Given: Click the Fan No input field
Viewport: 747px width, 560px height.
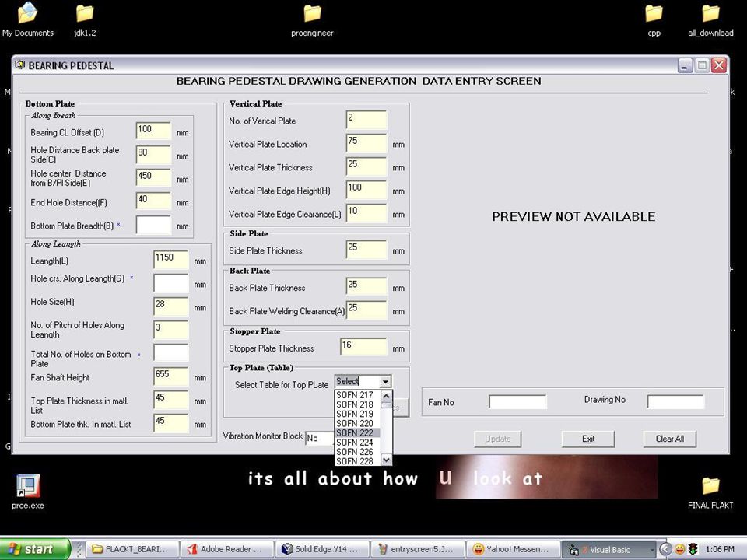Looking at the screenshot, I should (x=518, y=402).
